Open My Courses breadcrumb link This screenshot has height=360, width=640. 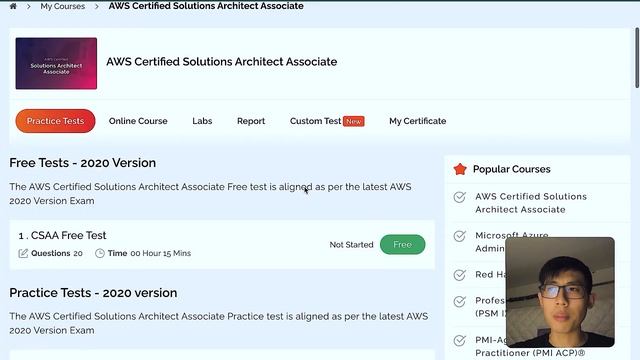tap(62, 6)
